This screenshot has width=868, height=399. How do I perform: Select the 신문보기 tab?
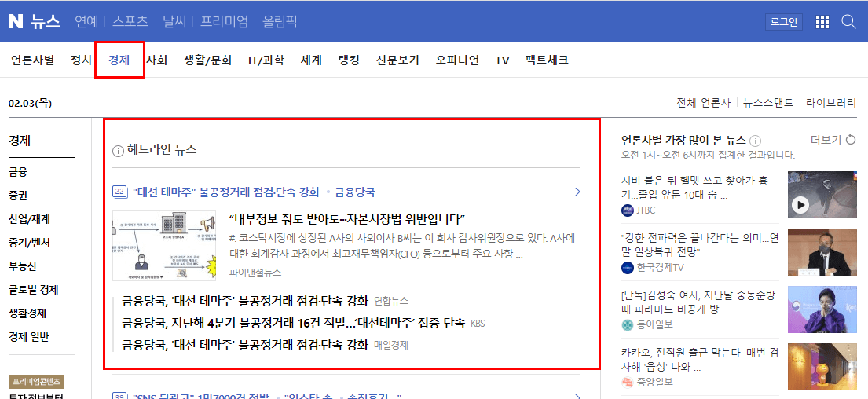pyautogui.click(x=397, y=60)
